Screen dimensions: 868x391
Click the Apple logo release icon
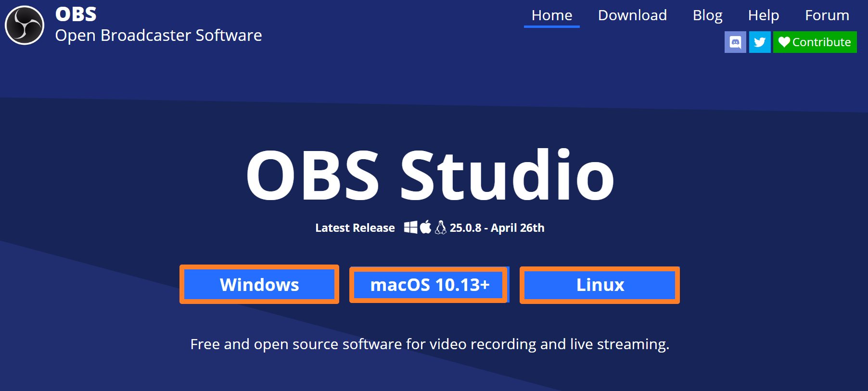click(x=426, y=227)
